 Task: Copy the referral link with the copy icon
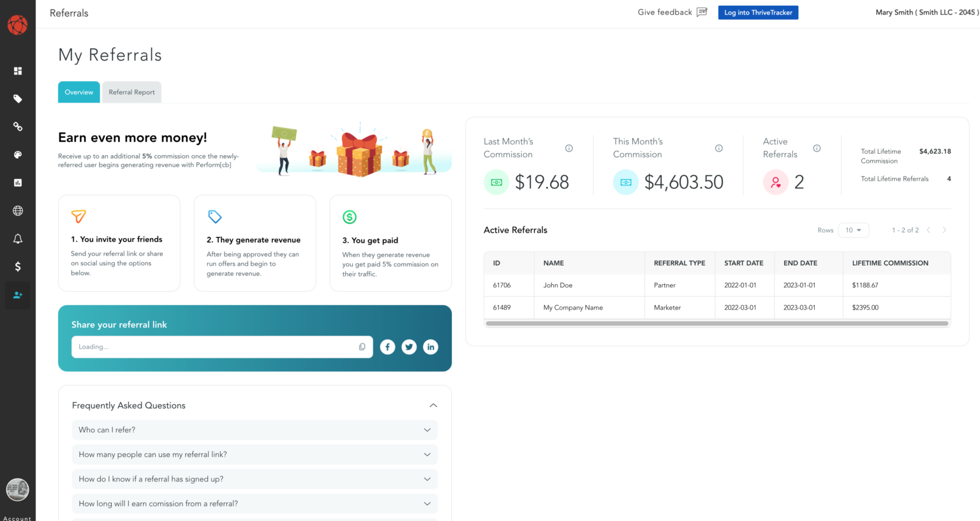tap(362, 346)
